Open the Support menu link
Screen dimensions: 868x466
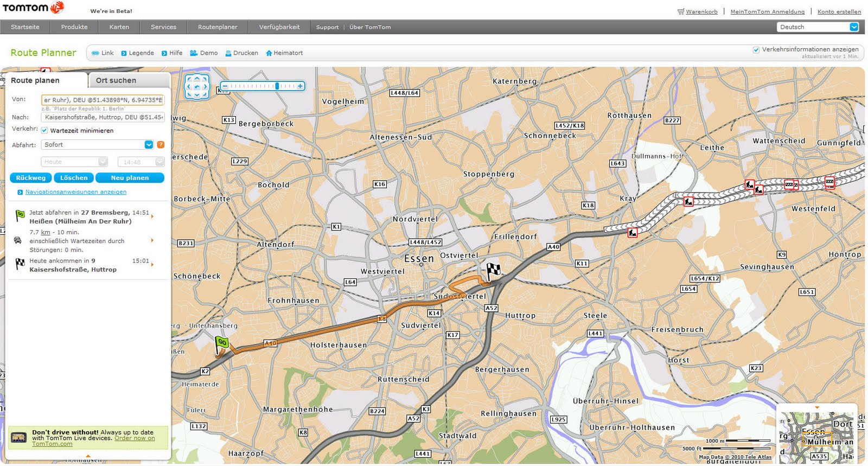point(327,27)
